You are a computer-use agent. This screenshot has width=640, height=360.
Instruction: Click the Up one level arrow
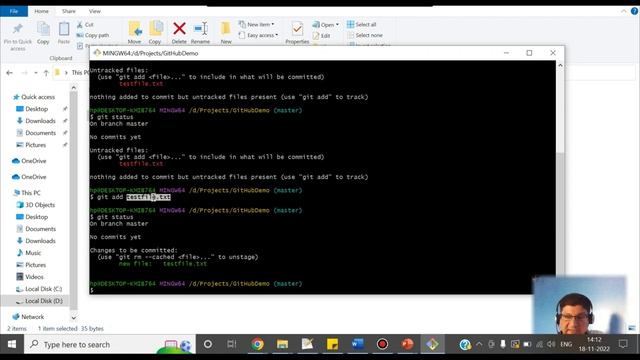tap(46, 73)
